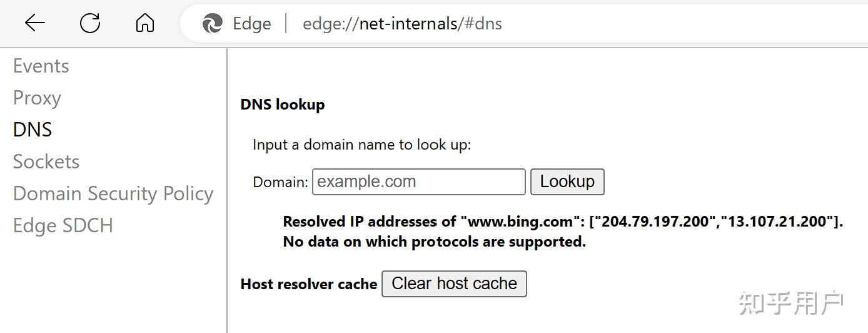
Task: Open the Proxy section
Action: tap(37, 98)
